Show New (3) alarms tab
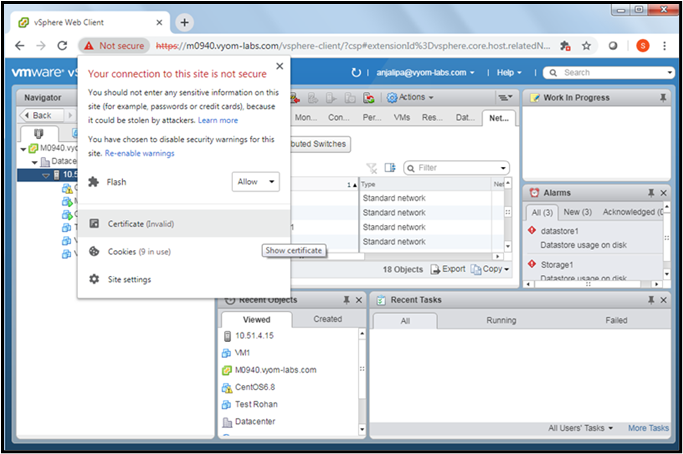 pos(578,212)
